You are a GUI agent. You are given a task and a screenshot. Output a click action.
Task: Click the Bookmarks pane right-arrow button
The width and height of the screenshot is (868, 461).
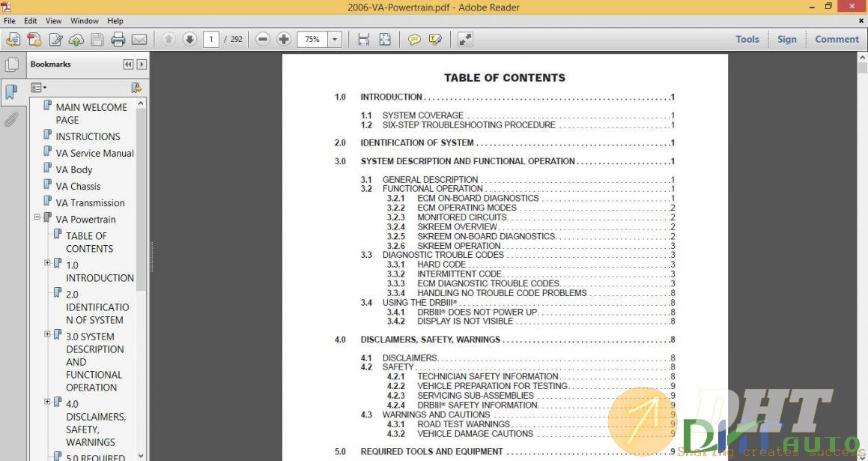[142, 64]
